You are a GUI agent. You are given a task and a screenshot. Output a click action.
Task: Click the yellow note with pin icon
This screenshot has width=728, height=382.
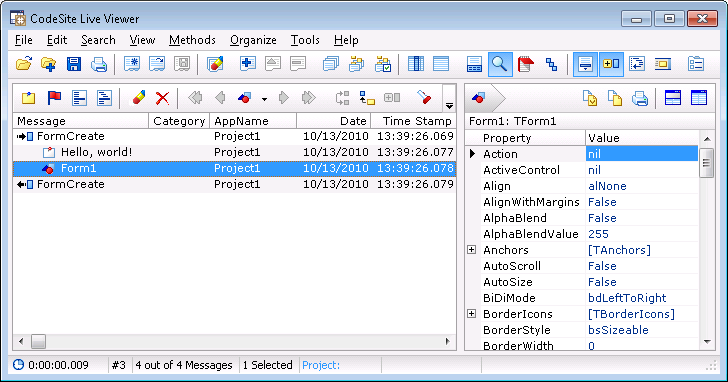coord(28,97)
